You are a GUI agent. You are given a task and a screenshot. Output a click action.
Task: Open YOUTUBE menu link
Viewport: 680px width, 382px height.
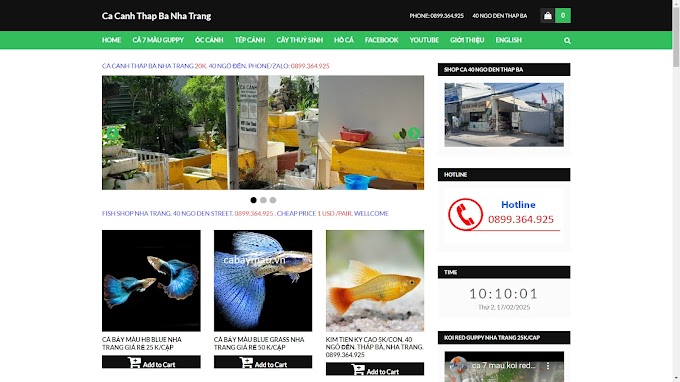point(424,40)
